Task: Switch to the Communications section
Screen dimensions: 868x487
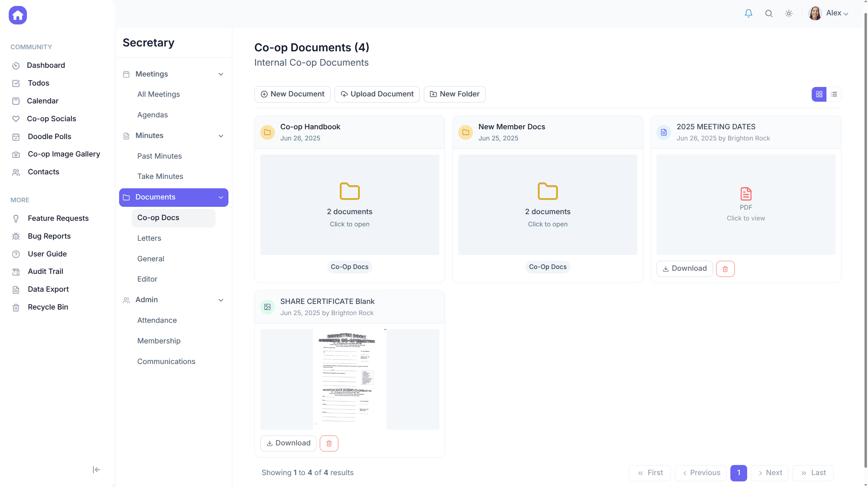Action: coord(166,361)
